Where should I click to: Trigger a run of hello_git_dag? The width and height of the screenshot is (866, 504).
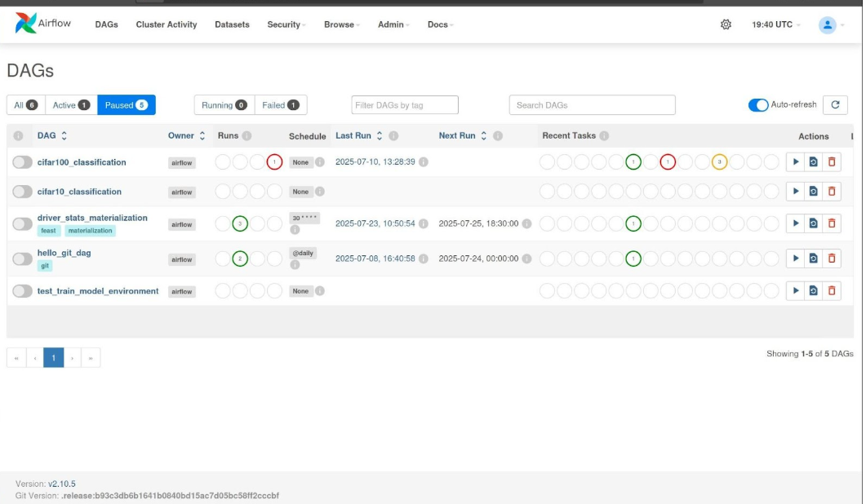click(x=796, y=259)
